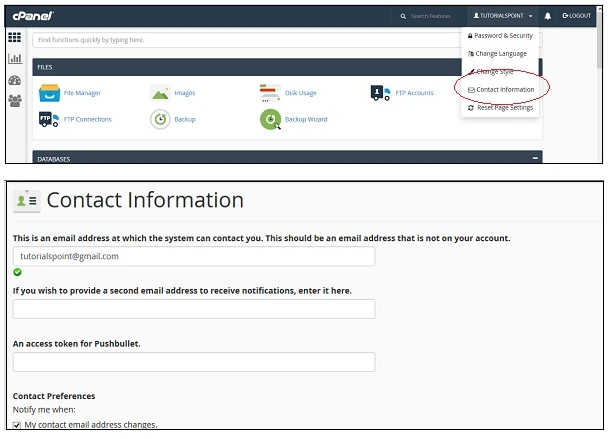Click the Backup icon
Screen dimensions: 611x439
click(x=160, y=120)
